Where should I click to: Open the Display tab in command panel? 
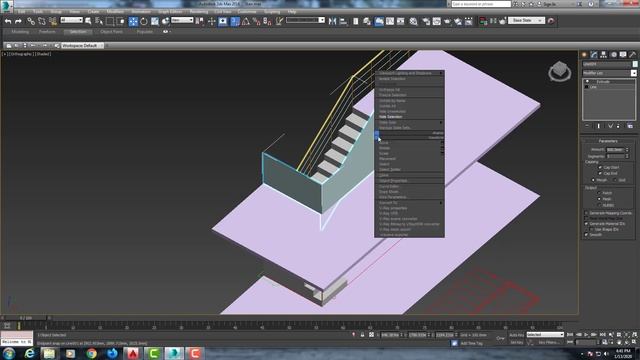click(x=623, y=55)
